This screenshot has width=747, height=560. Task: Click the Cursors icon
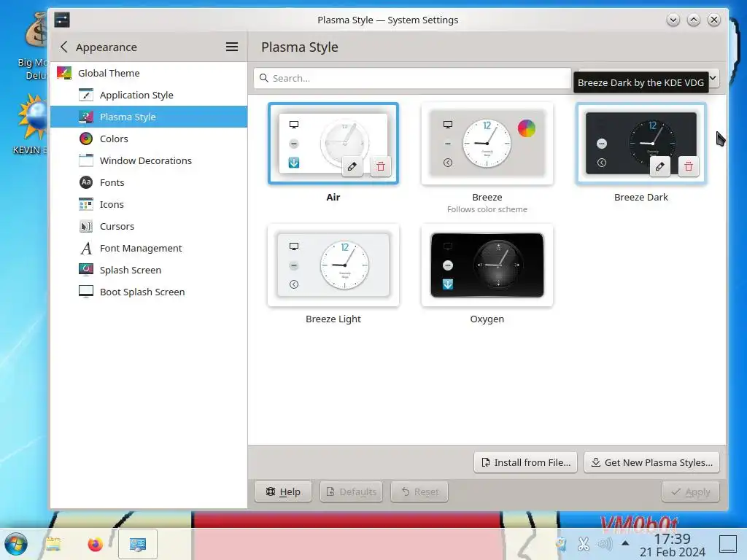tap(86, 226)
